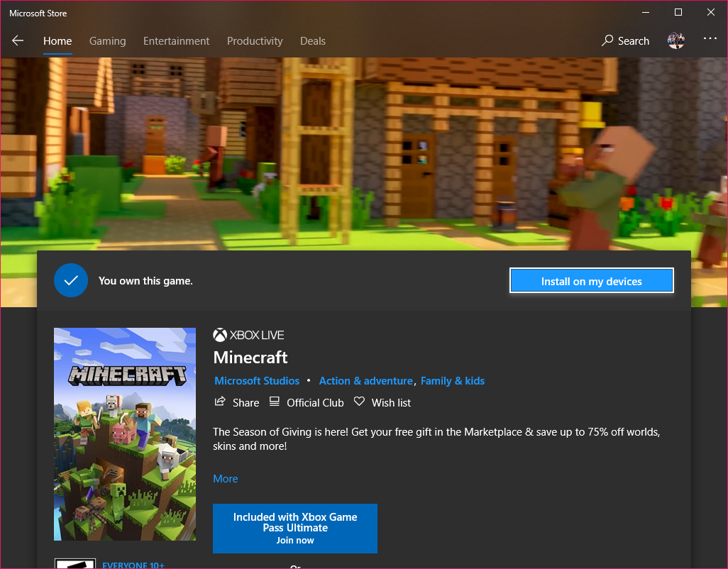Minimize the Microsoft Store window
The height and width of the screenshot is (569, 728).
pyautogui.click(x=646, y=13)
